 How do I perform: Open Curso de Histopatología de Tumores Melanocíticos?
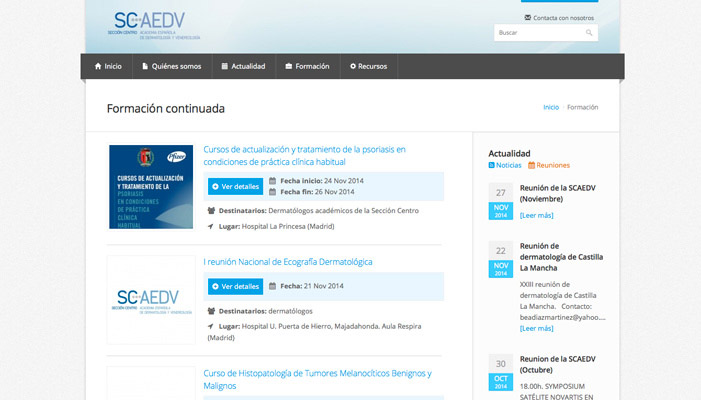tap(317, 379)
